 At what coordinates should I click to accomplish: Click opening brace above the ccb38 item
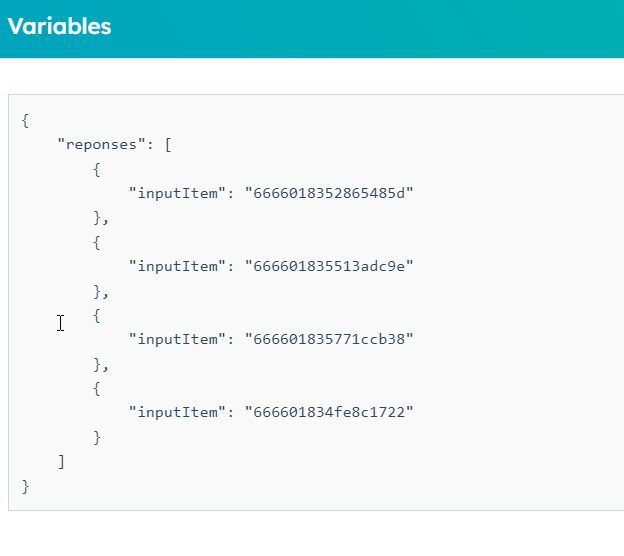pos(97,315)
